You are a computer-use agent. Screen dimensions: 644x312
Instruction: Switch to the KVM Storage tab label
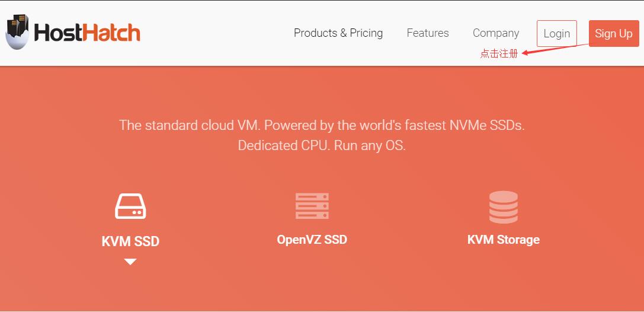coord(504,239)
